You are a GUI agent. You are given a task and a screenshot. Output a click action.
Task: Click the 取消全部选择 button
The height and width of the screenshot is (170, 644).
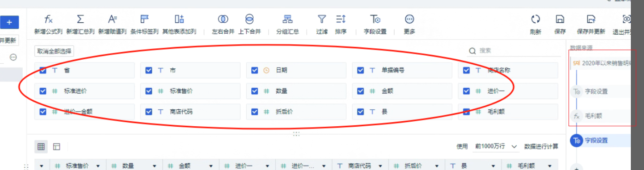pos(55,51)
